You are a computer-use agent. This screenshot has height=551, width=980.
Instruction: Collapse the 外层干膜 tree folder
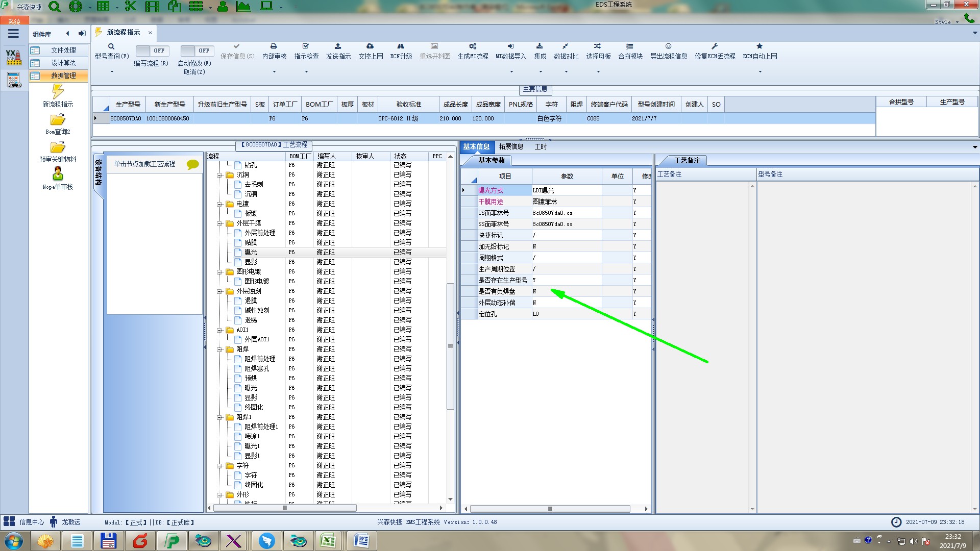point(219,223)
